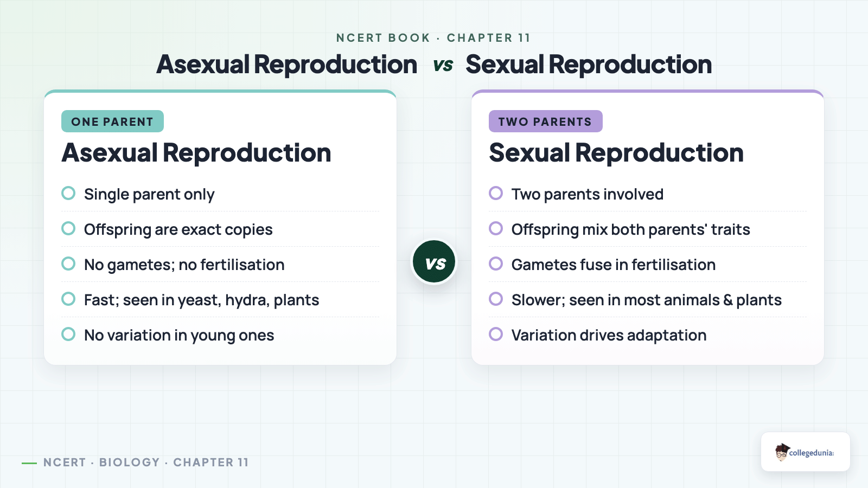Click the 'NCERT · BIOLOGY · CHAPTER 11' footer label
This screenshot has width=868, height=488.
click(146, 463)
